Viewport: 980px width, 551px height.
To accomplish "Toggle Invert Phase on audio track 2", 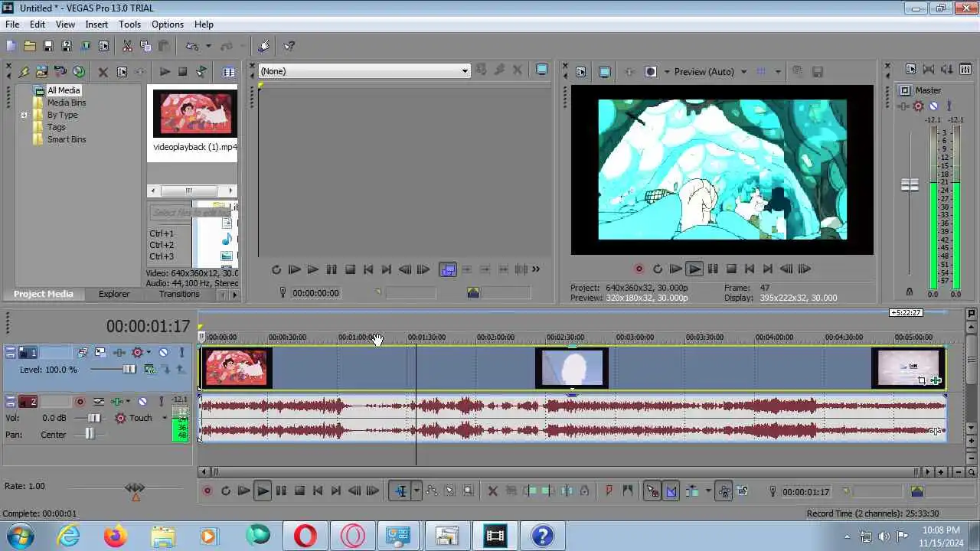I will pos(99,401).
